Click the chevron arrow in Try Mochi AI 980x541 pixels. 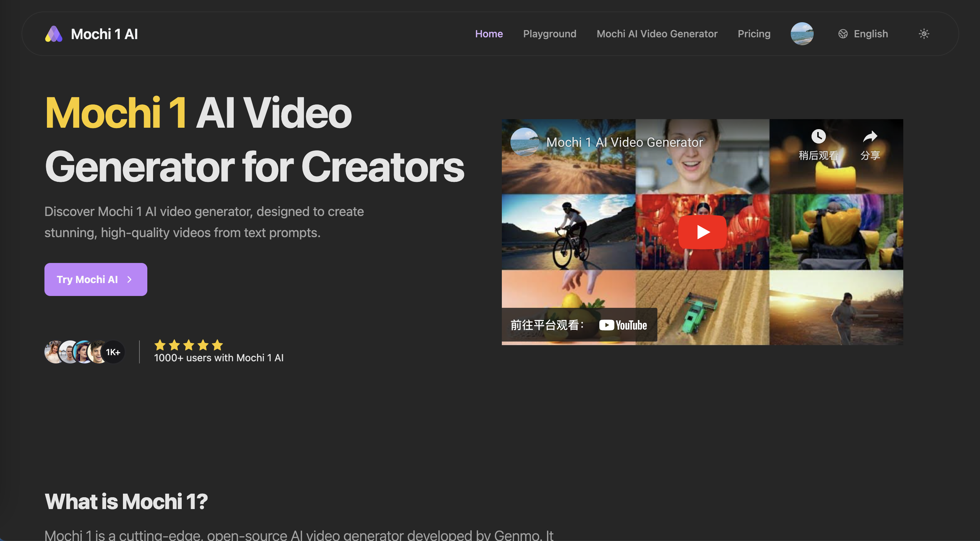pos(129,279)
